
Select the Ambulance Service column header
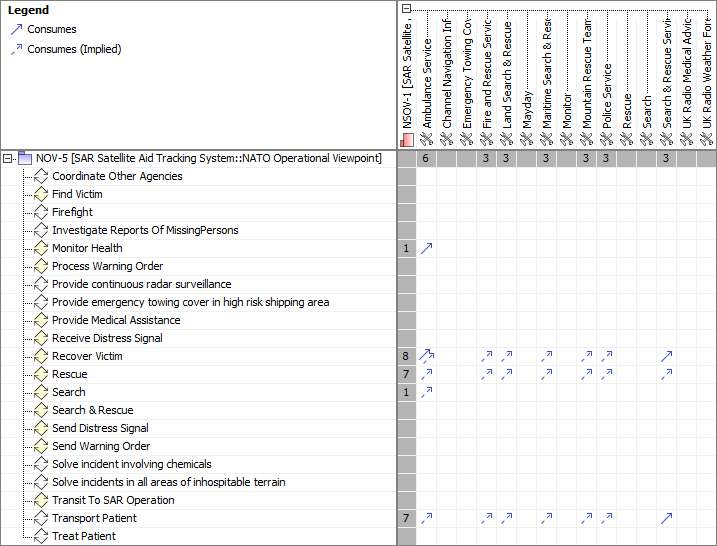pos(426,84)
